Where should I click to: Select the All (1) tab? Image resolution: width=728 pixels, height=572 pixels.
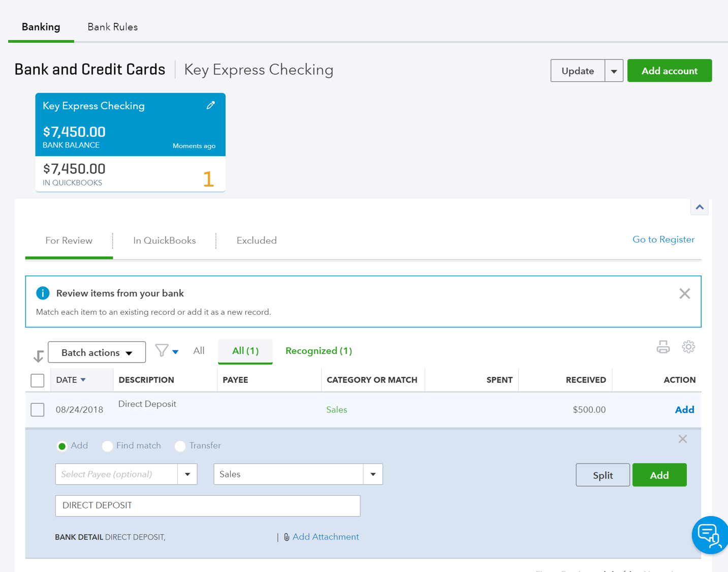click(245, 351)
